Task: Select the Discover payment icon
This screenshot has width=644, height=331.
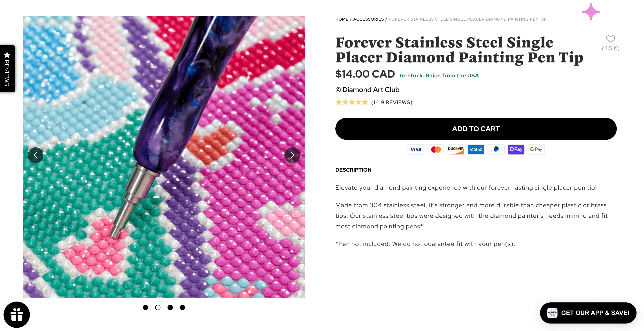Action: [456, 149]
